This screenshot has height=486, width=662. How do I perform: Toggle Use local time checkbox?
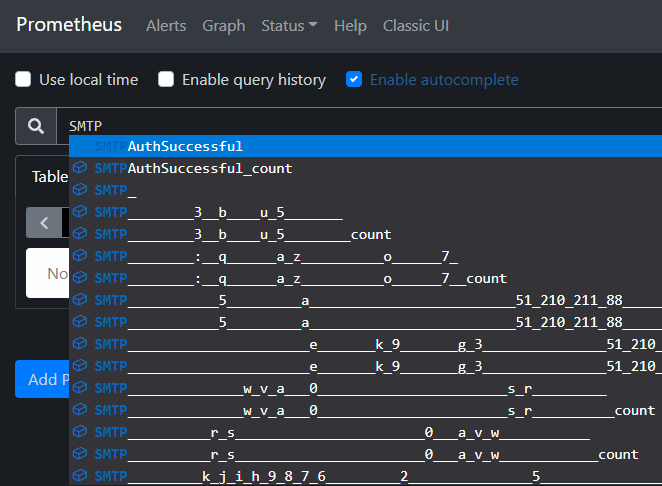[x=23, y=79]
